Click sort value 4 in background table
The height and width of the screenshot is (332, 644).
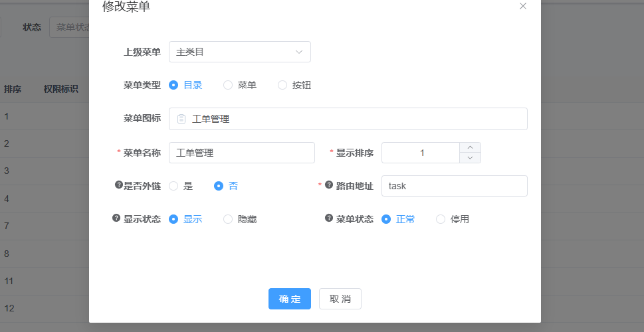point(7,199)
